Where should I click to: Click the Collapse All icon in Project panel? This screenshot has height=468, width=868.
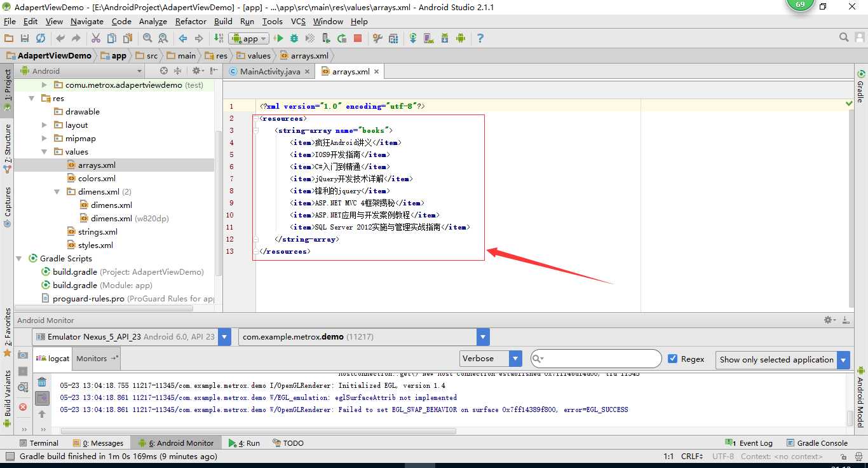click(177, 71)
